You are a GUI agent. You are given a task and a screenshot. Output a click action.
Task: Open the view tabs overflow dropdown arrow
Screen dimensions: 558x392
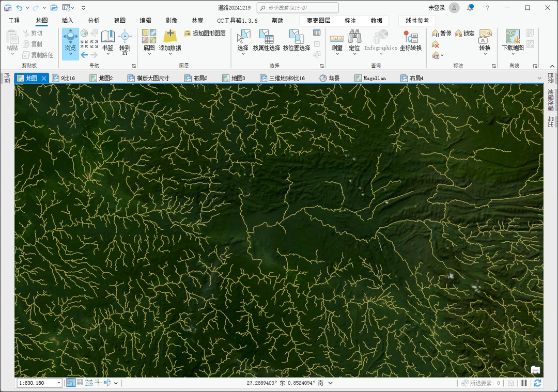pyautogui.click(x=539, y=79)
